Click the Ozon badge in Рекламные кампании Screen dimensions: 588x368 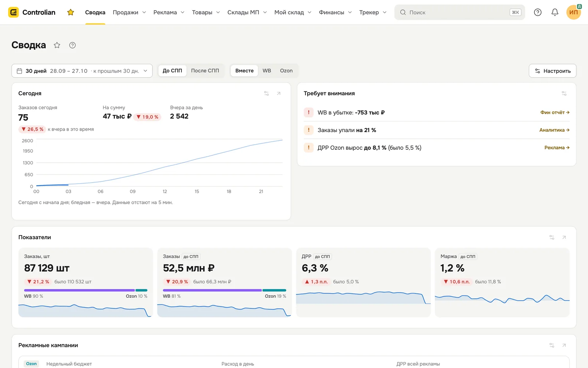31,364
